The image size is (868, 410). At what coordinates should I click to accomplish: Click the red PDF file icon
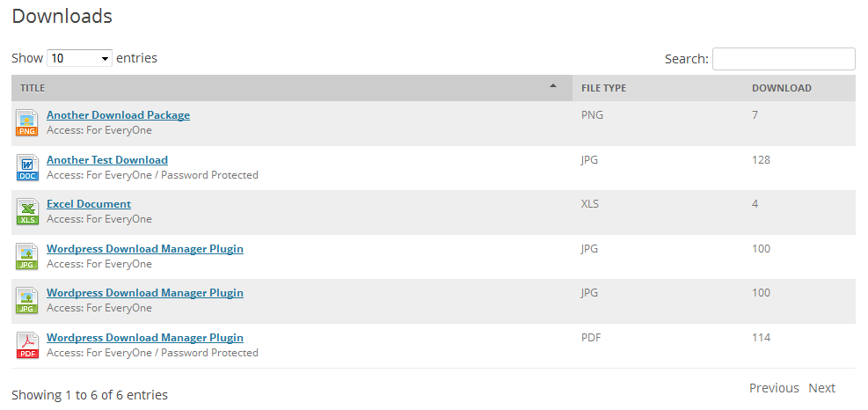click(27, 345)
